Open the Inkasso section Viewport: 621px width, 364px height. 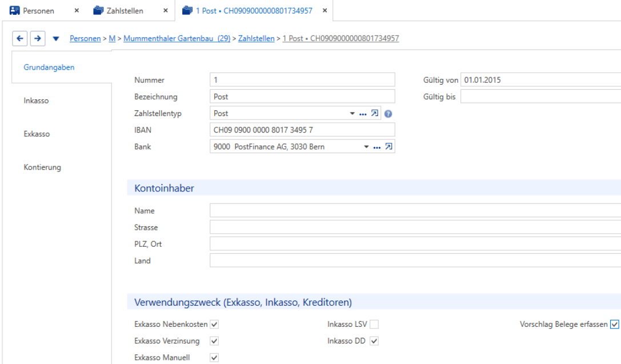(36, 101)
